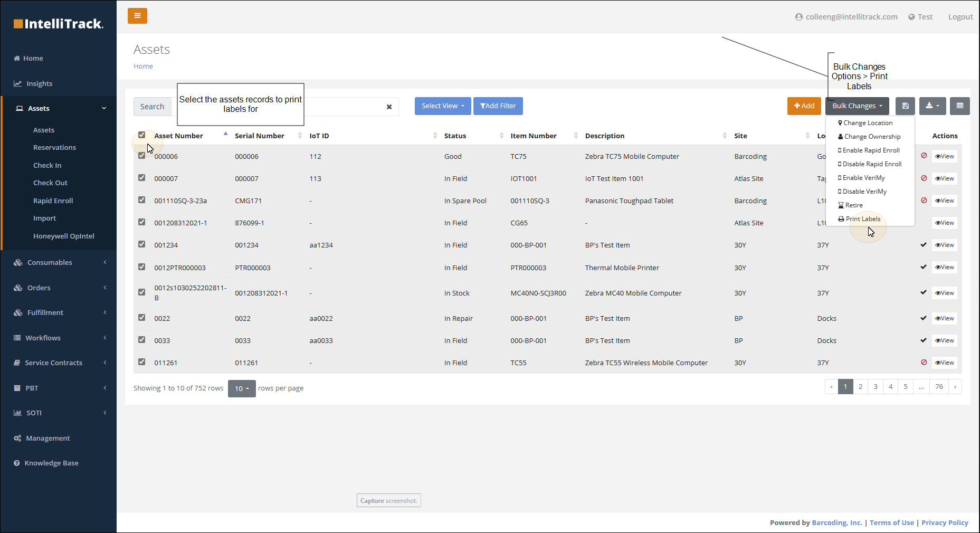Sort by the Asset Number column arrow
Screen dimensions: 980x533
coord(225,134)
